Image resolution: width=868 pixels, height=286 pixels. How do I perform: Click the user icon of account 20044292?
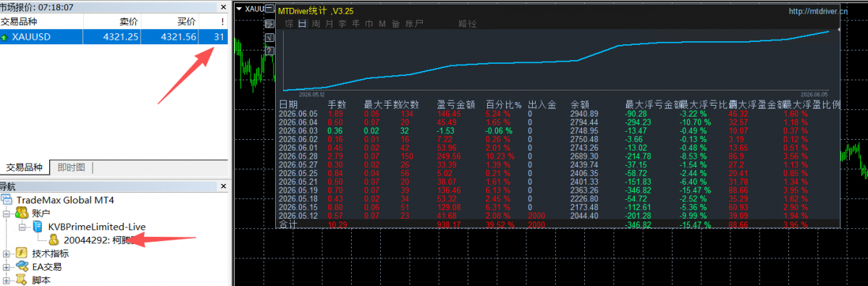pyautogui.click(x=54, y=240)
